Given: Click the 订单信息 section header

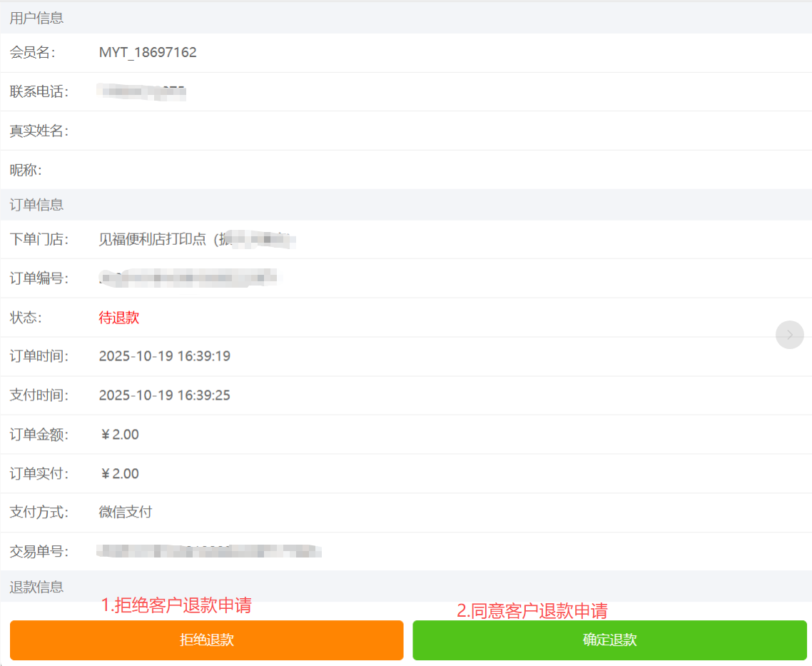Looking at the screenshot, I should 36,205.
